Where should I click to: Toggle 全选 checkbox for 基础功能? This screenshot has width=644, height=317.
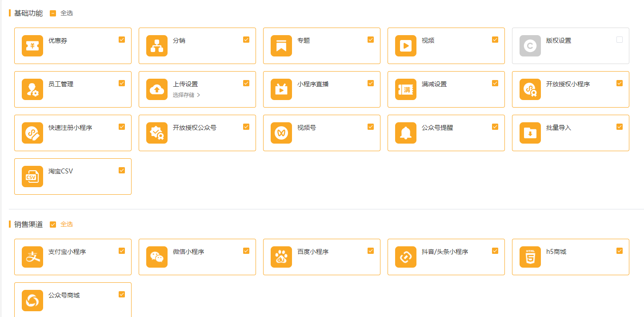[x=53, y=13]
